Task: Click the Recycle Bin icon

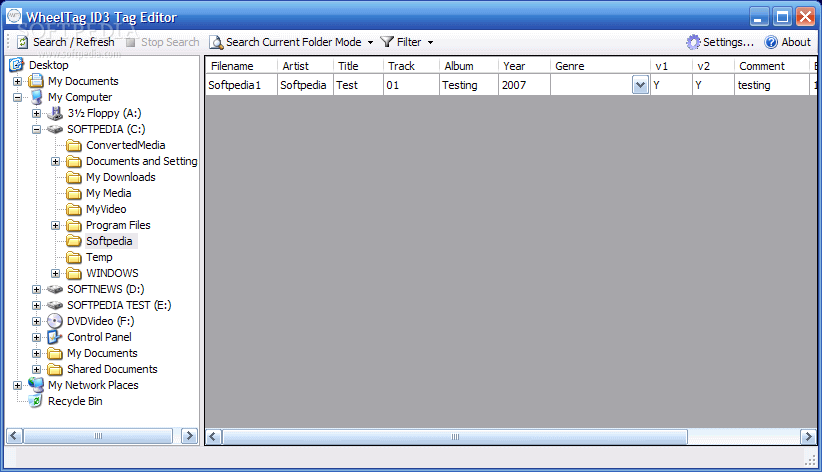Action: click(x=36, y=401)
